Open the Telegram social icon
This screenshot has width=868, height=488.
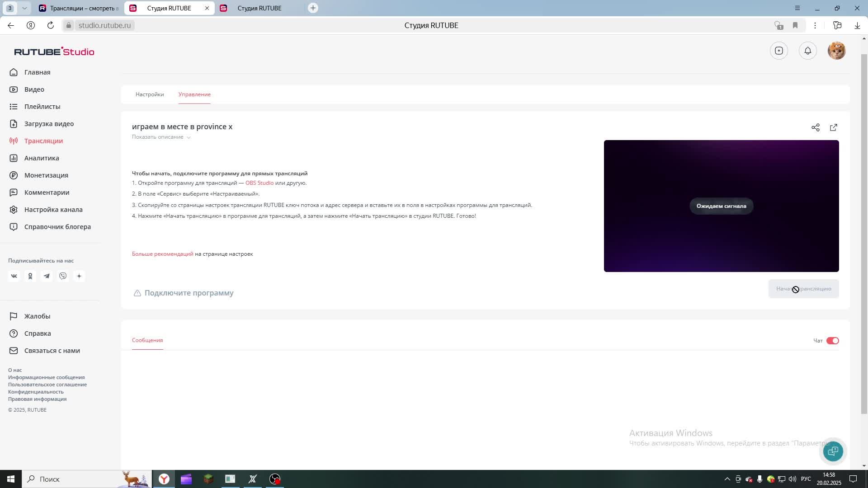pyautogui.click(x=47, y=276)
